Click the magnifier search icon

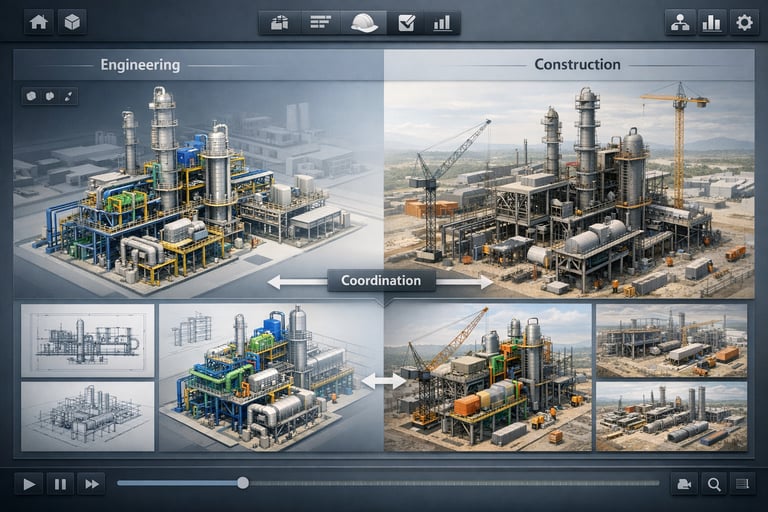(714, 484)
